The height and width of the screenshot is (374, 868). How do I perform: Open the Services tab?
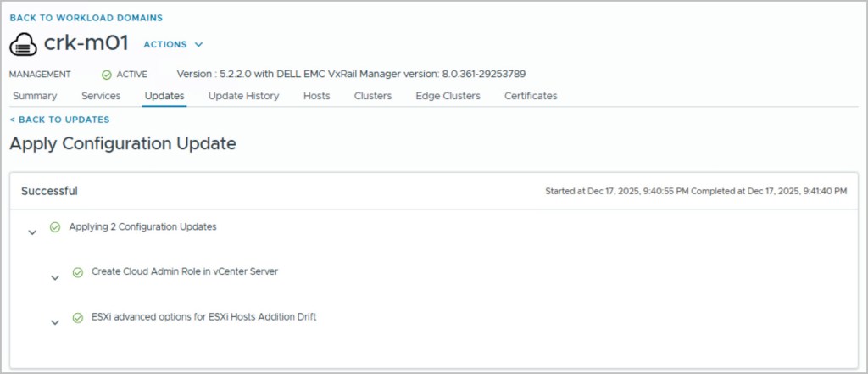(101, 96)
